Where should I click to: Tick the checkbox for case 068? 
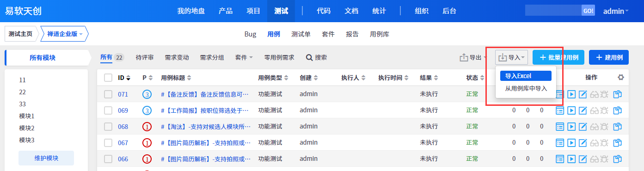(108, 127)
